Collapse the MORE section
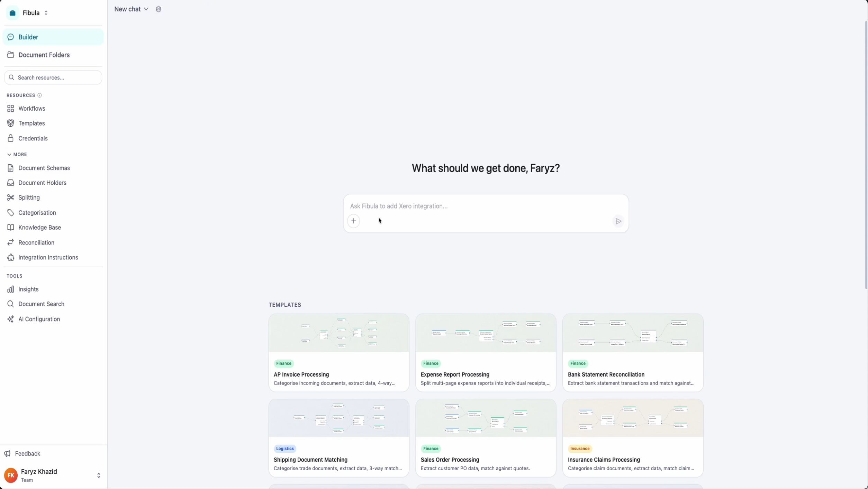The height and width of the screenshot is (489, 868). pyautogui.click(x=17, y=155)
